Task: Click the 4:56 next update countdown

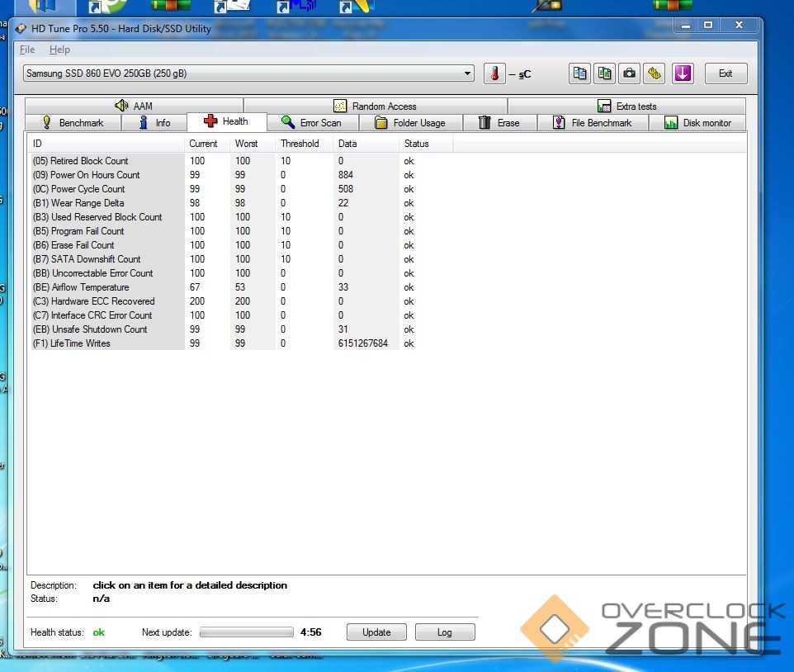Action: [x=311, y=632]
